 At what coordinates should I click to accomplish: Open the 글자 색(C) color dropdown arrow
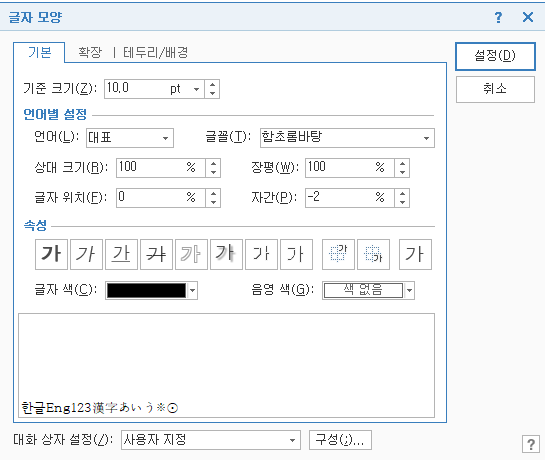point(193,291)
